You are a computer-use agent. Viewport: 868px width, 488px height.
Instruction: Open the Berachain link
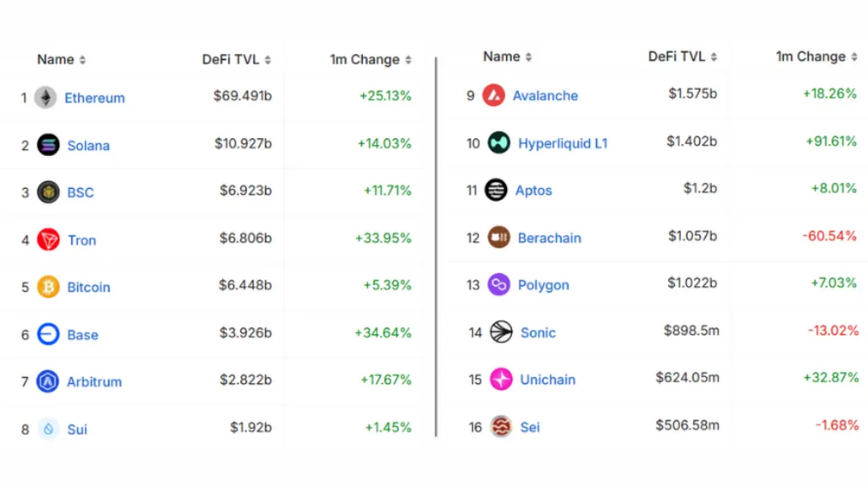(549, 238)
